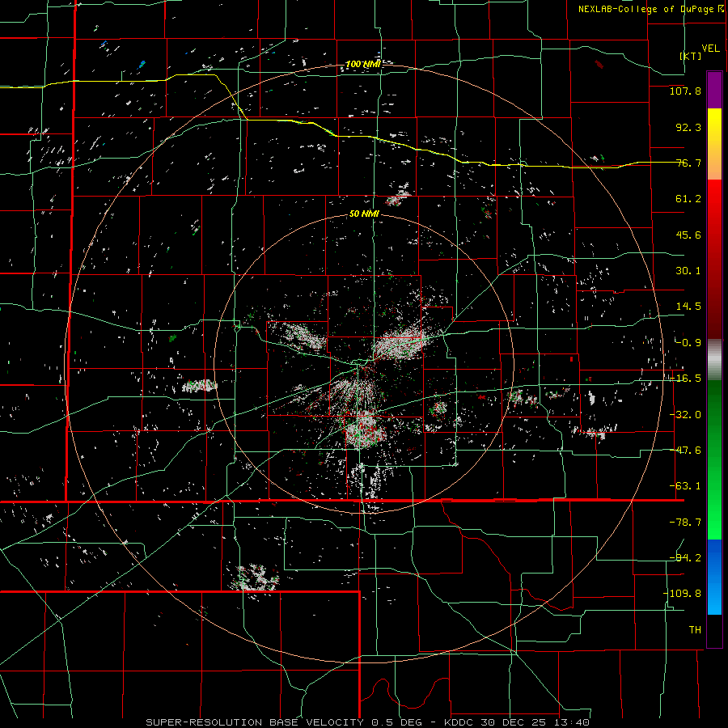Click the 76.7 legend value
This screenshot has height=728, width=728.
coord(688,163)
